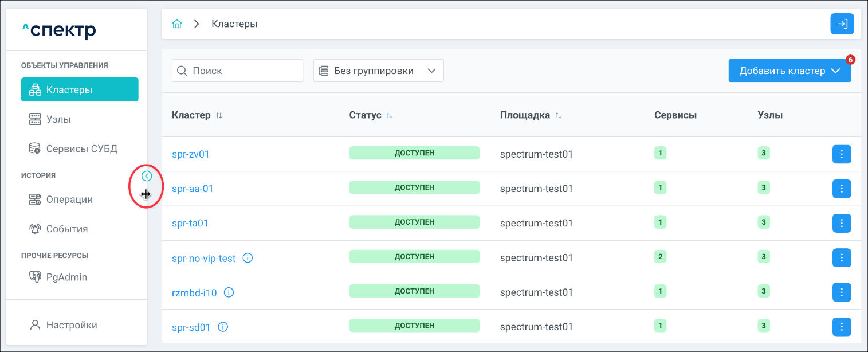Toggle sorting on the Статус column

[x=390, y=115]
